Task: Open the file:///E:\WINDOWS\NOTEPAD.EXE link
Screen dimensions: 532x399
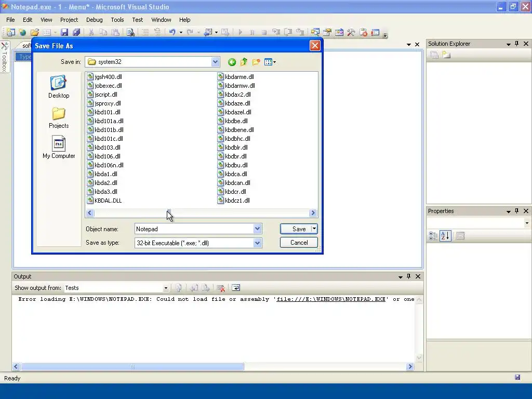Action: tap(331, 299)
